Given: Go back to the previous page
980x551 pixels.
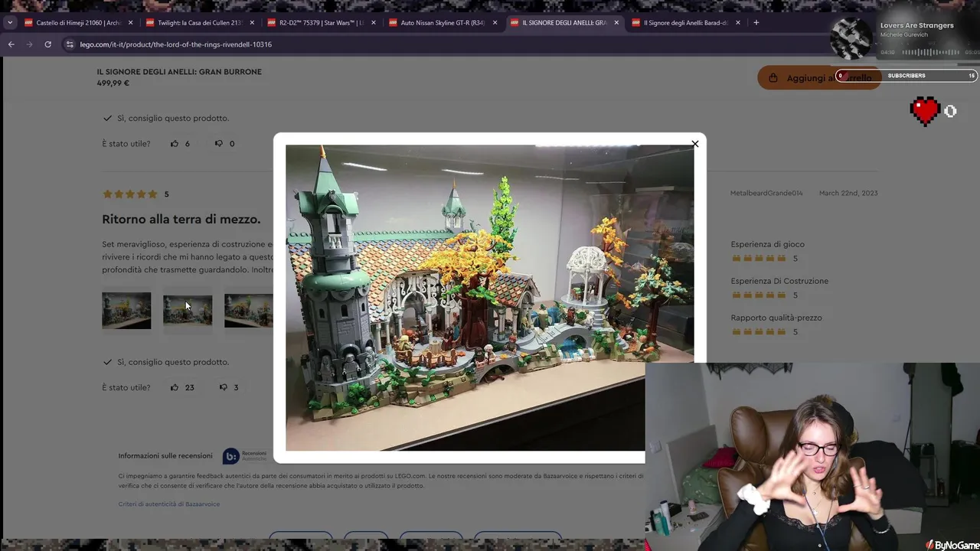Looking at the screenshot, I should point(11,44).
